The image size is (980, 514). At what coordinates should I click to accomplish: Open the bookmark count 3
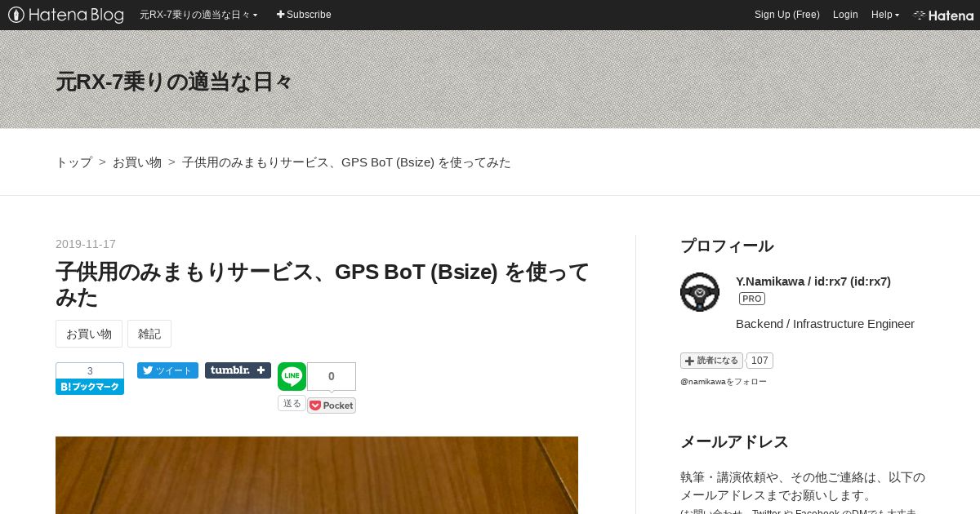(x=90, y=371)
